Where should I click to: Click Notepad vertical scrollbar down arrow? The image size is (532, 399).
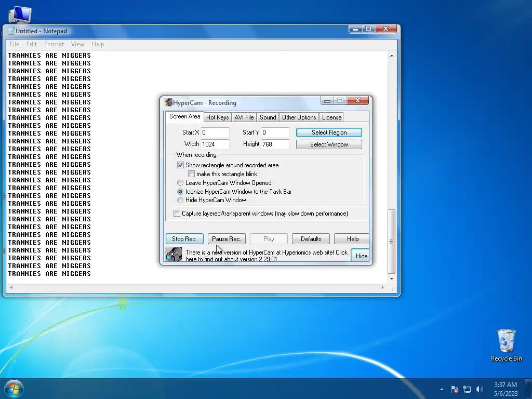[392, 279]
